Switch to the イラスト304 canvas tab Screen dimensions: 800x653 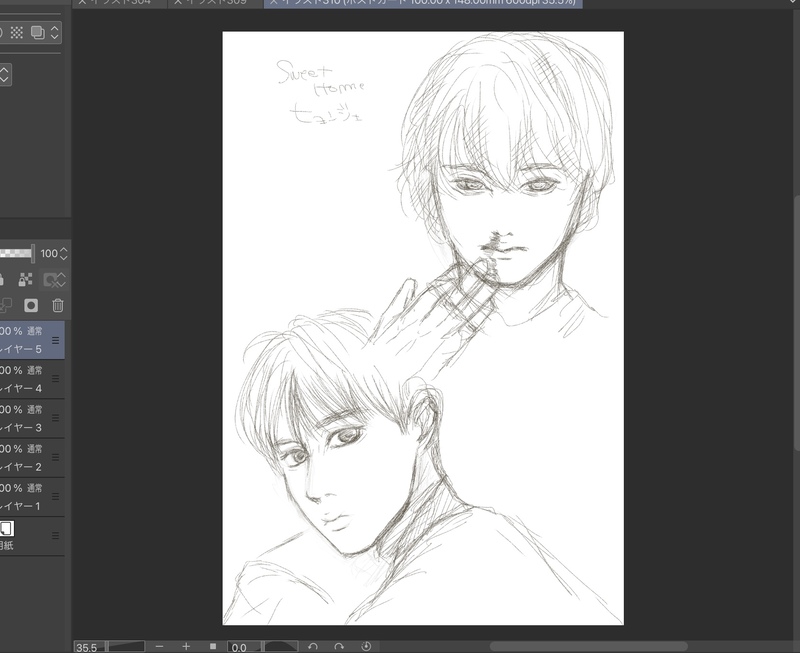point(120,3)
